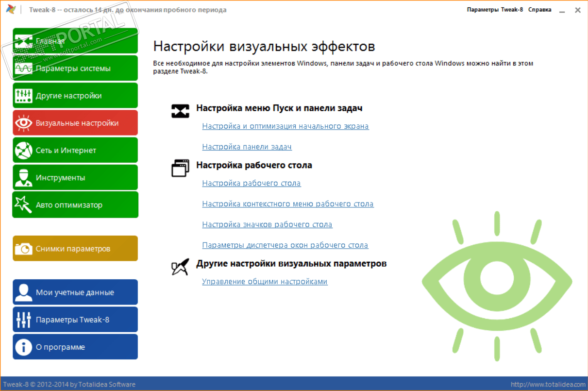Click the magic wand icon of Авто оптимизатор
Image resolution: width=588 pixels, height=391 pixels.
click(23, 205)
